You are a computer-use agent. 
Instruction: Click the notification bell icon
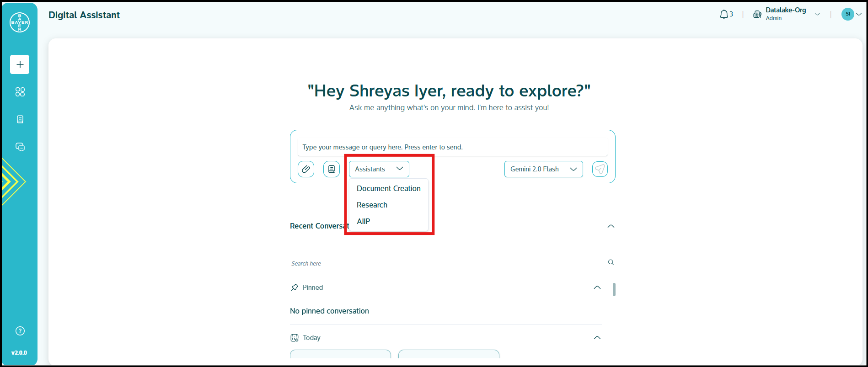[x=724, y=15]
